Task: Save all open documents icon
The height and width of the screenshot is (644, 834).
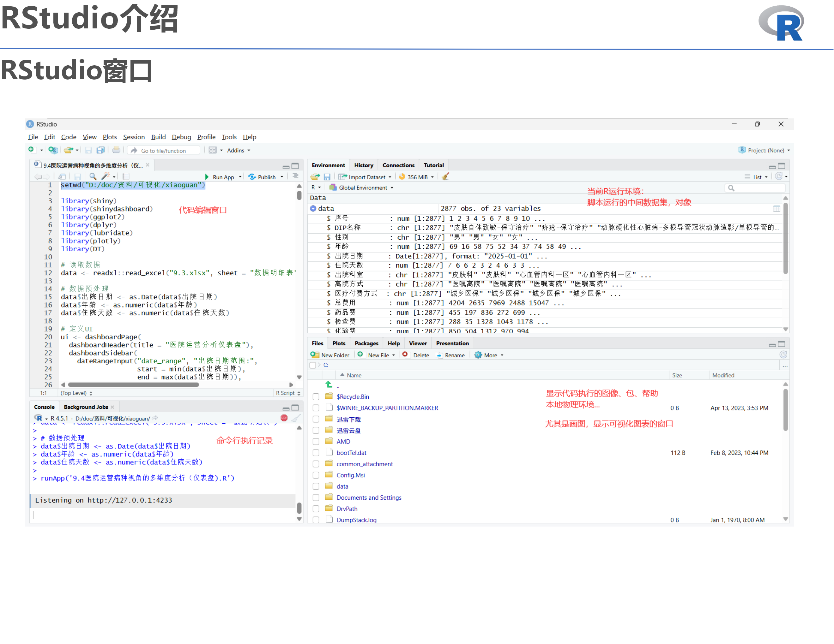Action: (100, 150)
